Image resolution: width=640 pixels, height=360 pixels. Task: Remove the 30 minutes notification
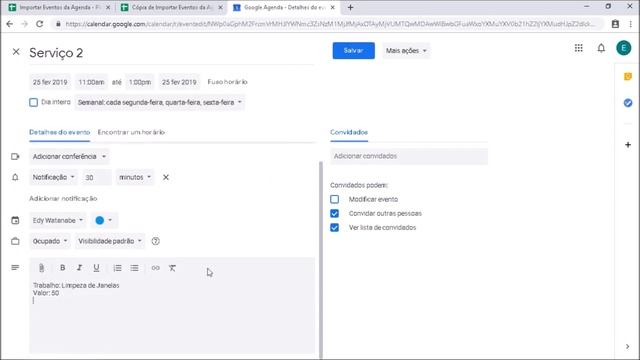166,177
